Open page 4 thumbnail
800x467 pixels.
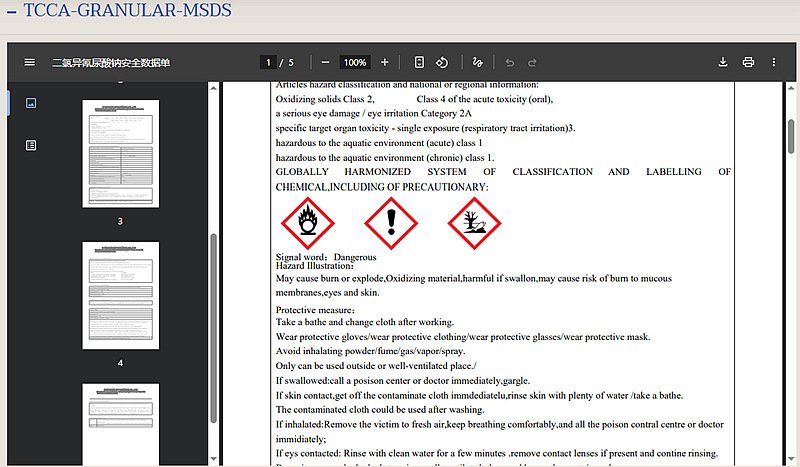tap(120, 295)
